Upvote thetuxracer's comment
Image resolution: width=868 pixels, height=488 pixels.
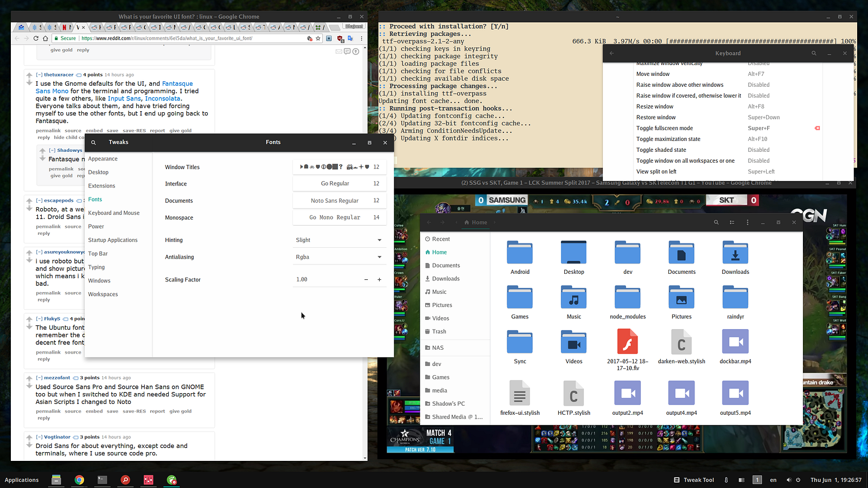pyautogui.click(x=29, y=75)
